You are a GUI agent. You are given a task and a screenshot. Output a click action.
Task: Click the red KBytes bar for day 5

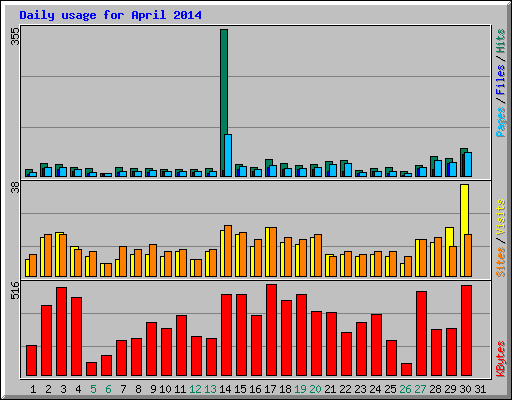tap(91, 369)
